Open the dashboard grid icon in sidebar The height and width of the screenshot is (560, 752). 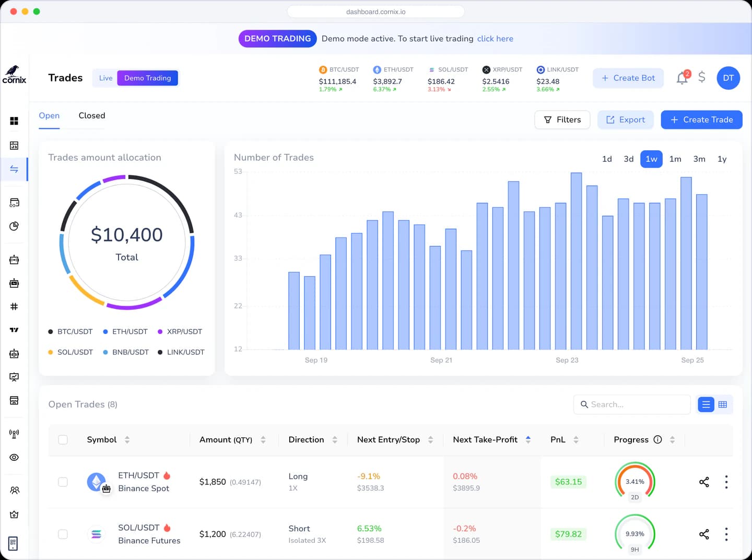tap(14, 121)
